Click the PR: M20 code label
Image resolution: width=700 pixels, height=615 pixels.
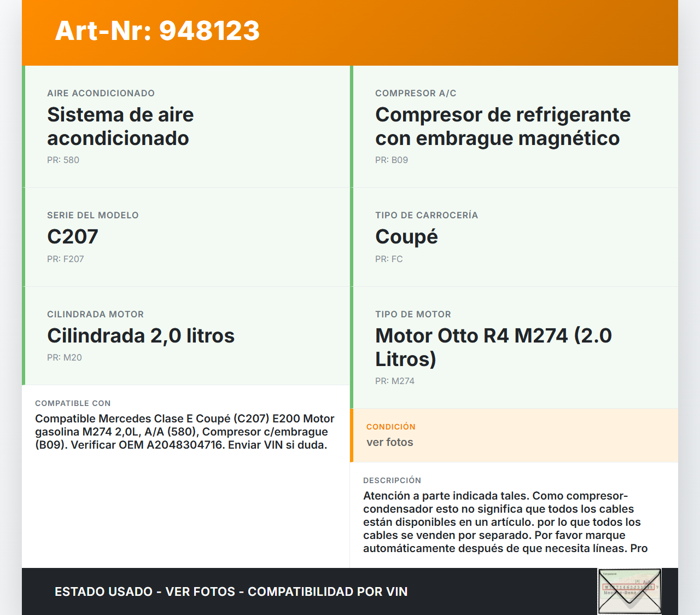pos(63,357)
